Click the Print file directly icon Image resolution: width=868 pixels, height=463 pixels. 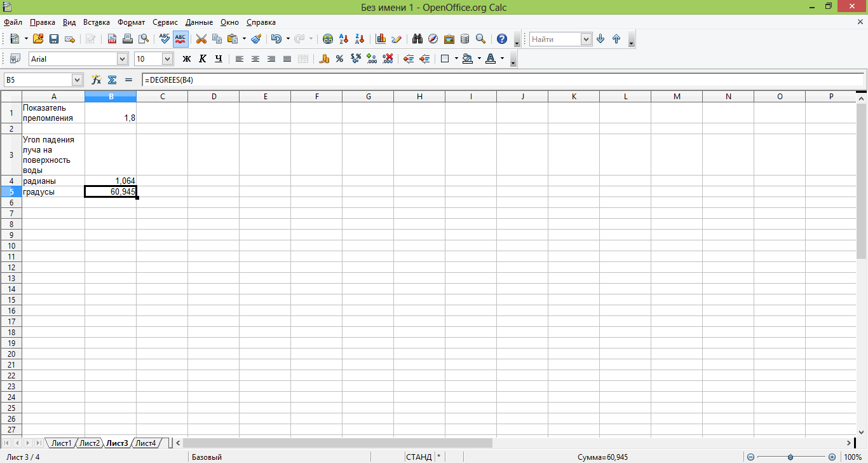(128, 39)
